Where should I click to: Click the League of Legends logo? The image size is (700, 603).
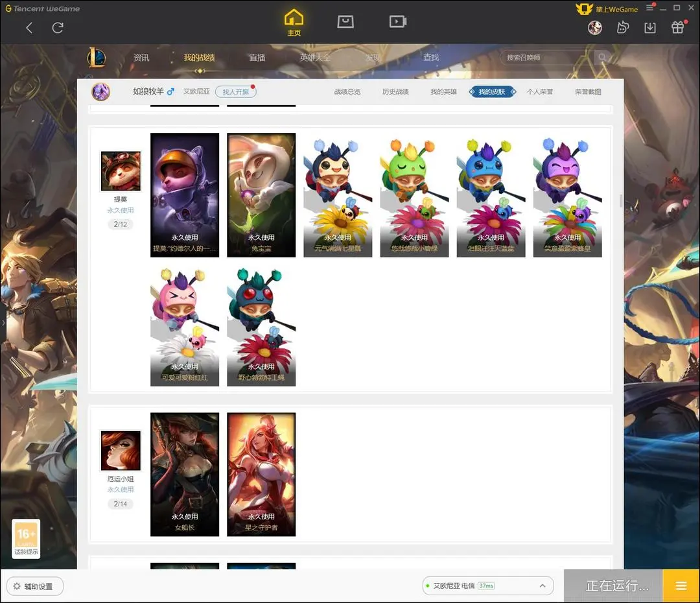pyautogui.click(x=97, y=58)
